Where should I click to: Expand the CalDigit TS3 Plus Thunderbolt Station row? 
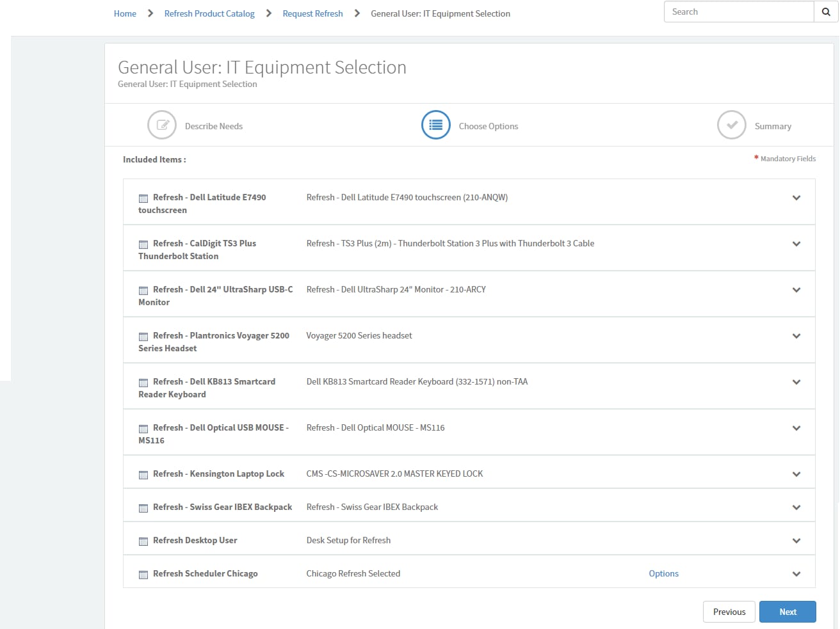click(x=796, y=244)
